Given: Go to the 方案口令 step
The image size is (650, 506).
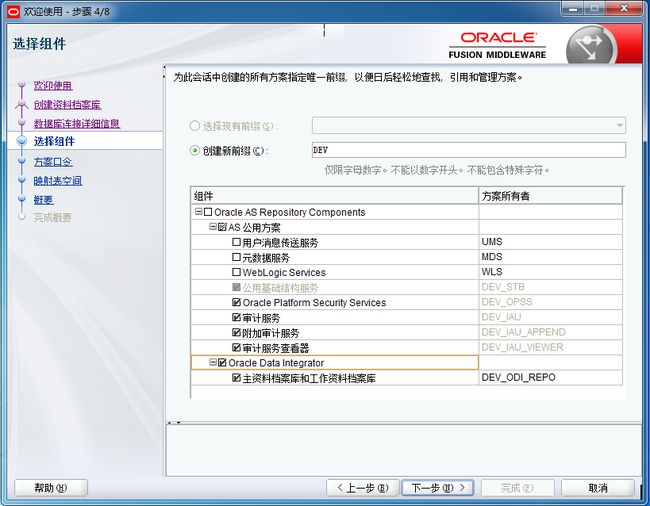Looking at the screenshot, I should click(53, 162).
